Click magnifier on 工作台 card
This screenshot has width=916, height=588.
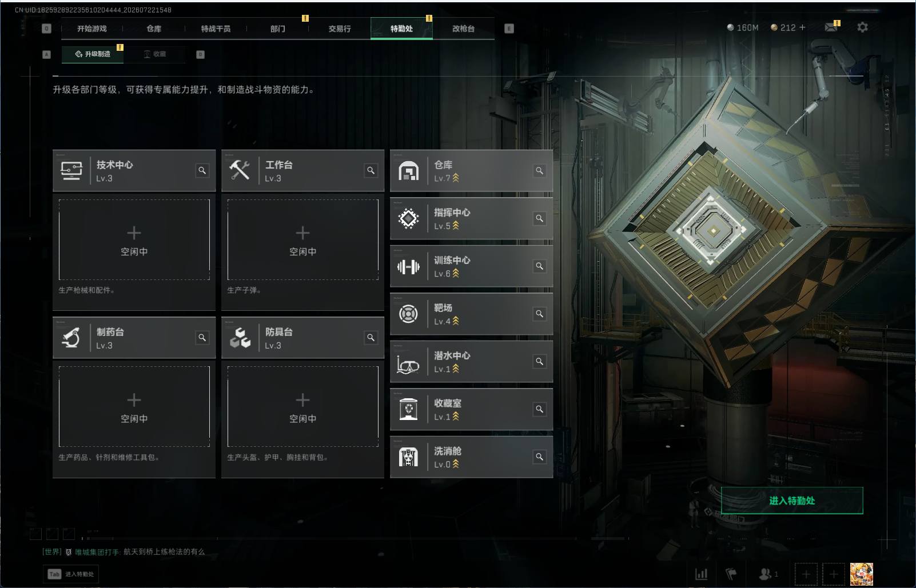tap(371, 170)
